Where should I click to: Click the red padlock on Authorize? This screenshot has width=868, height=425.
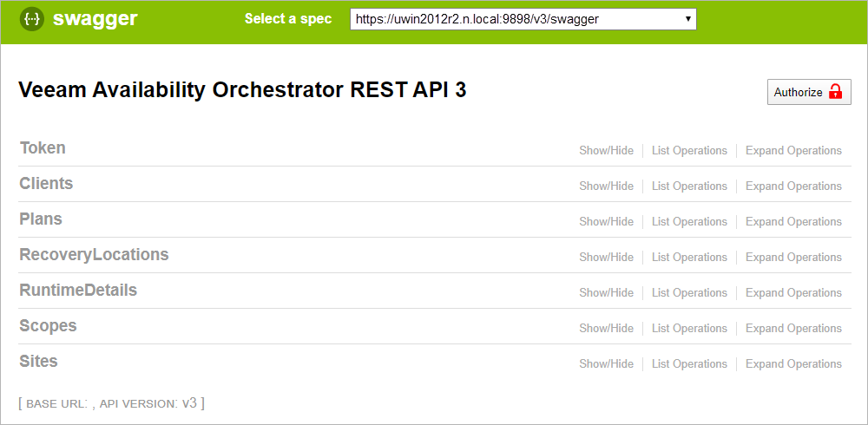835,92
